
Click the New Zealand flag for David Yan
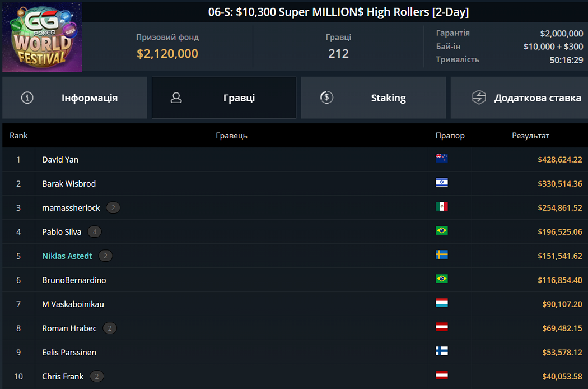441,158
